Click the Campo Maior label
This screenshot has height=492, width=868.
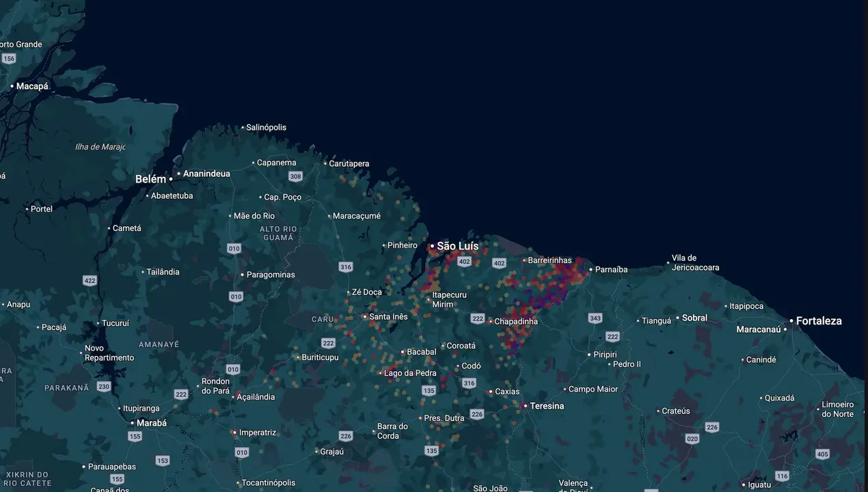click(x=593, y=389)
